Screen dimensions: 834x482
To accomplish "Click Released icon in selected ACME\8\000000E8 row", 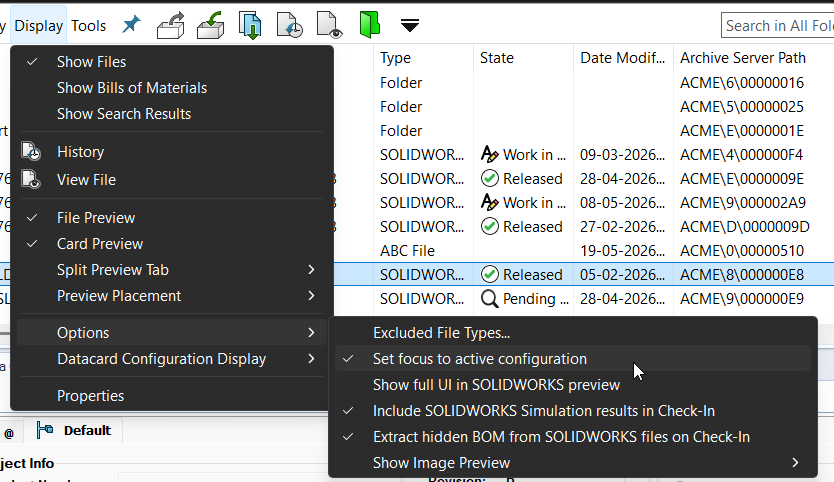I will (489, 275).
